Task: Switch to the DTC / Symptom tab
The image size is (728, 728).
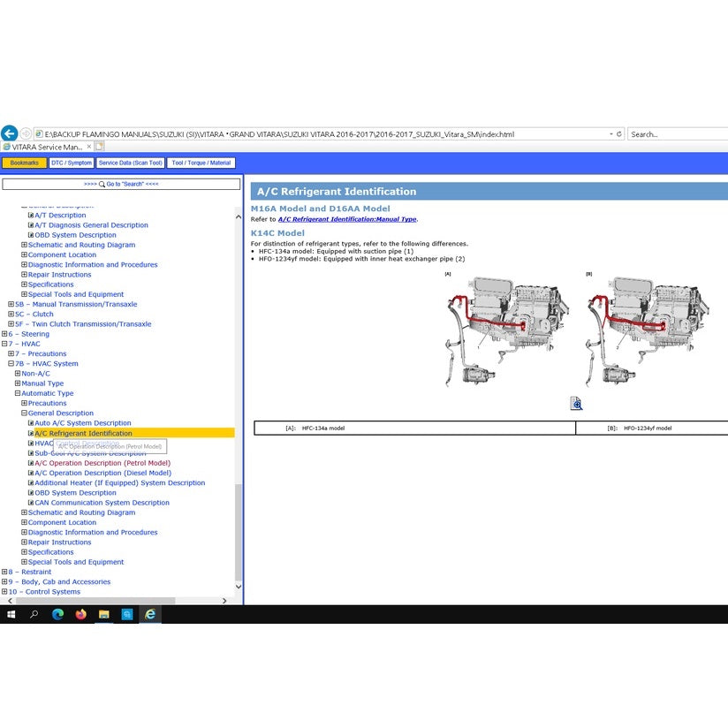Action: pyautogui.click(x=72, y=163)
